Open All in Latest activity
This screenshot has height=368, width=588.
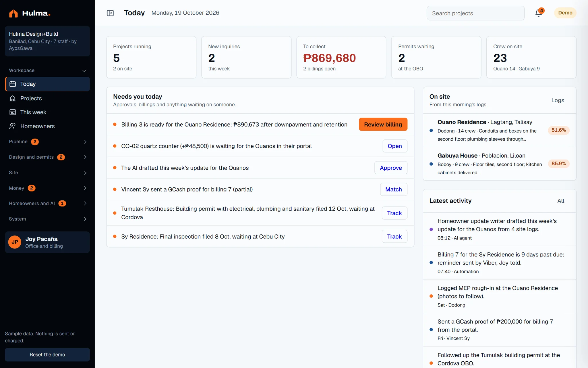(x=561, y=201)
